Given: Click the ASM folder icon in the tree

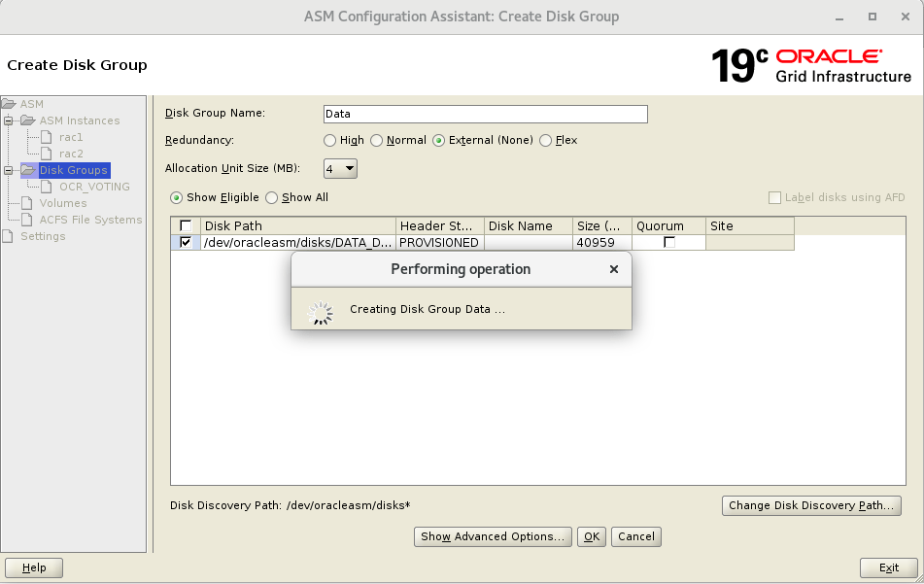Looking at the screenshot, I should [8, 104].
